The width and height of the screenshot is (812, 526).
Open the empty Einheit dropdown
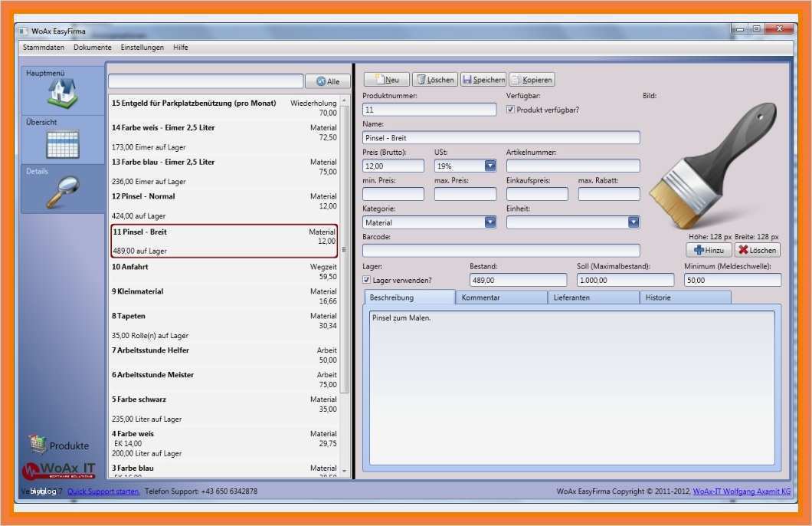tap(633, 222)
